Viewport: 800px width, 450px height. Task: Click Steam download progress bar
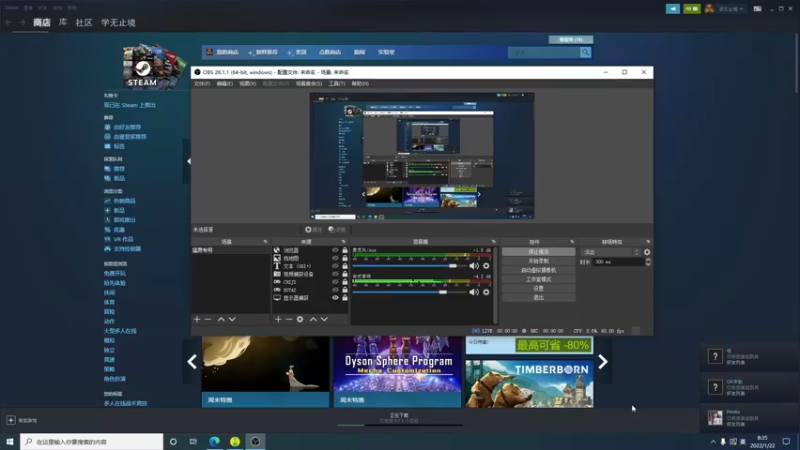coord(399,424)
